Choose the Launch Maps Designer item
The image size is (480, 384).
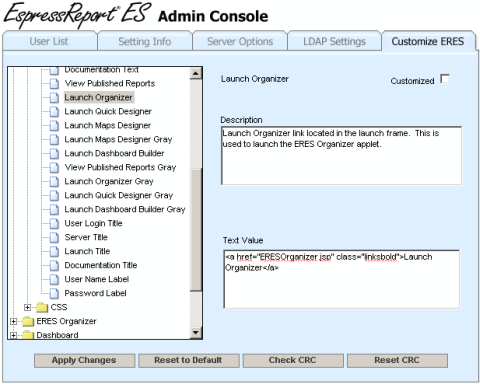(108, 125)
